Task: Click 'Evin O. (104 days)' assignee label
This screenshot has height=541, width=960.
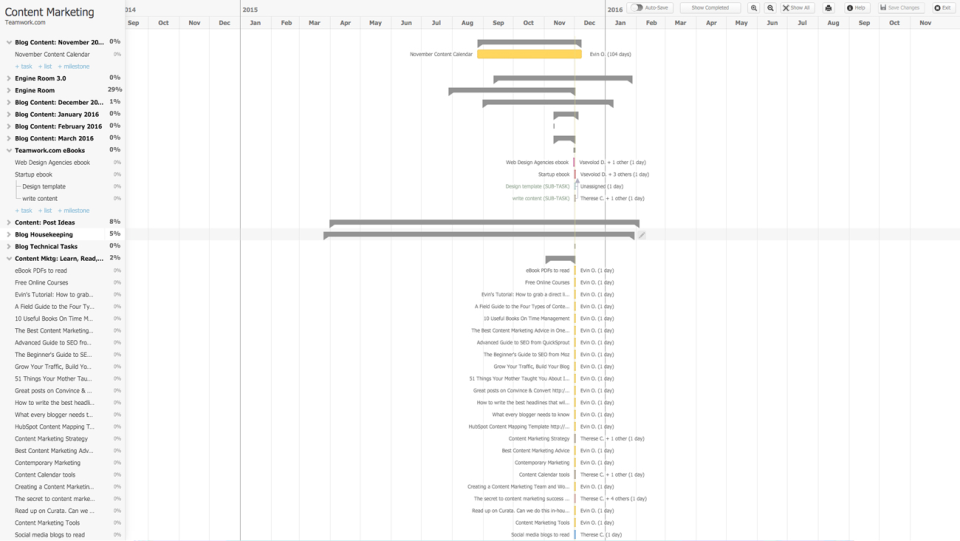Action: pos(610,54)
